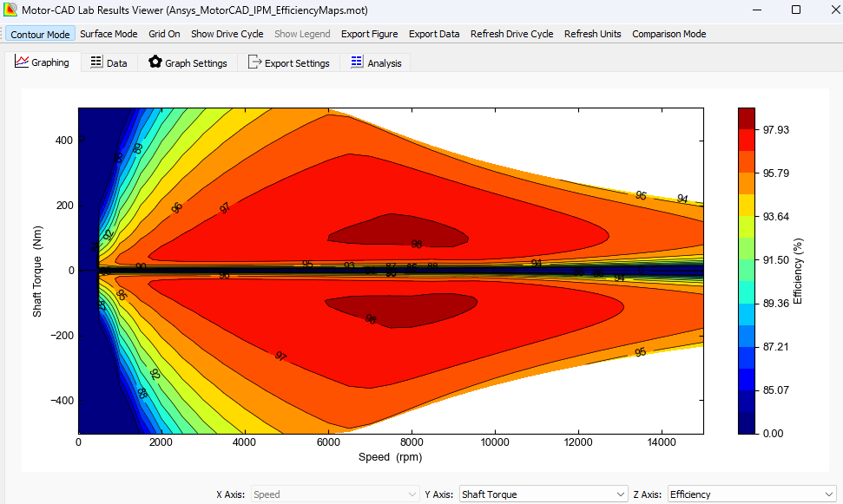Click Export Data in the toolbar
This screenshot has height=504, width=843.
click(433, 34)
